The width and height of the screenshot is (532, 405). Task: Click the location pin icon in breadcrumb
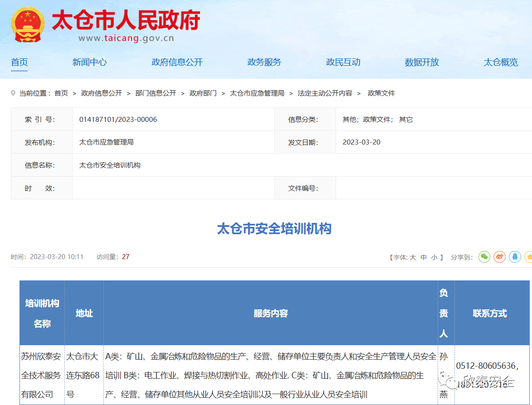(x=13, y=93)
